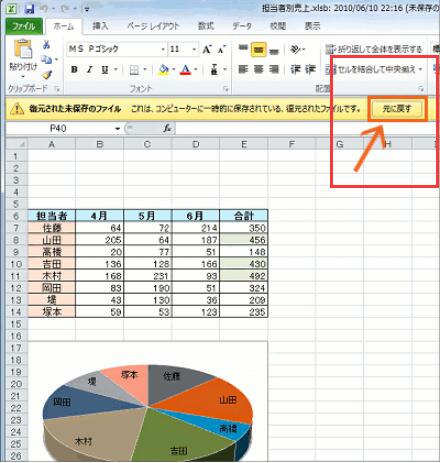This screenshot has height=463, width=440.
Task: Click the Insert Function fx icon
Action: pyautogui.click(x=167, y=129)
